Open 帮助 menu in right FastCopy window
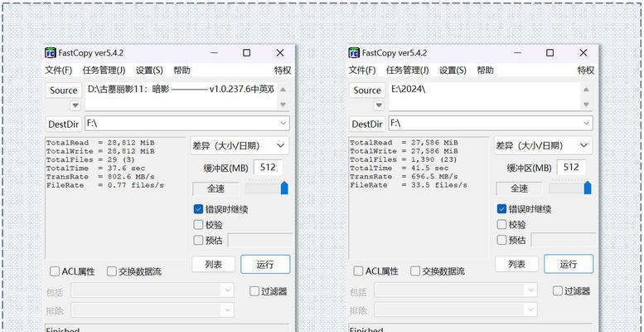The height and width of the screenshot is (332, 644). 485,71
